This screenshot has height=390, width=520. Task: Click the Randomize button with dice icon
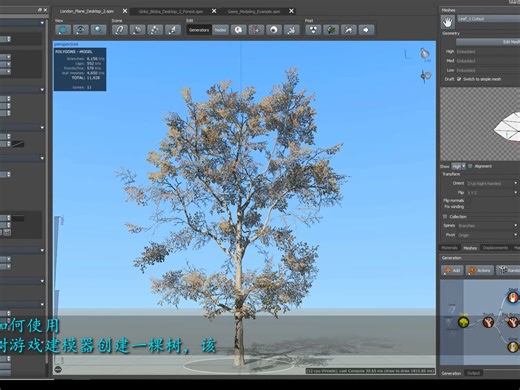pyautogui.click(x=508, y=270)
